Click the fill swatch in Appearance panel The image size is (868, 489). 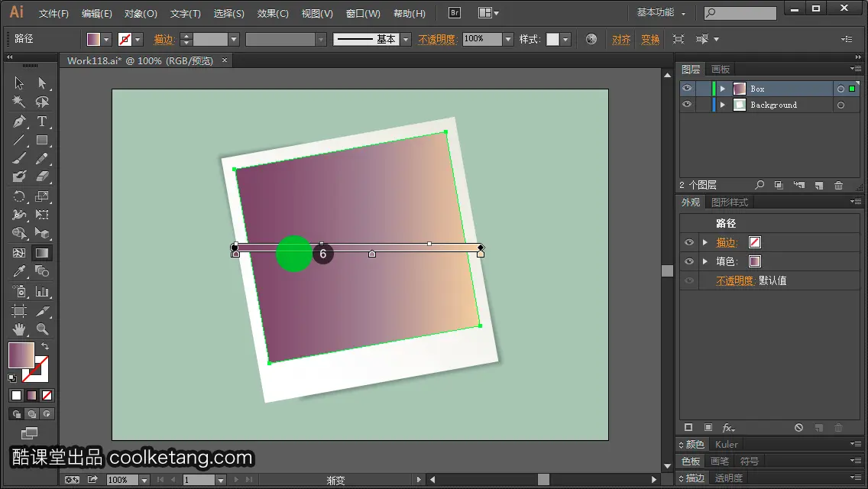click(x=754, y=261)
